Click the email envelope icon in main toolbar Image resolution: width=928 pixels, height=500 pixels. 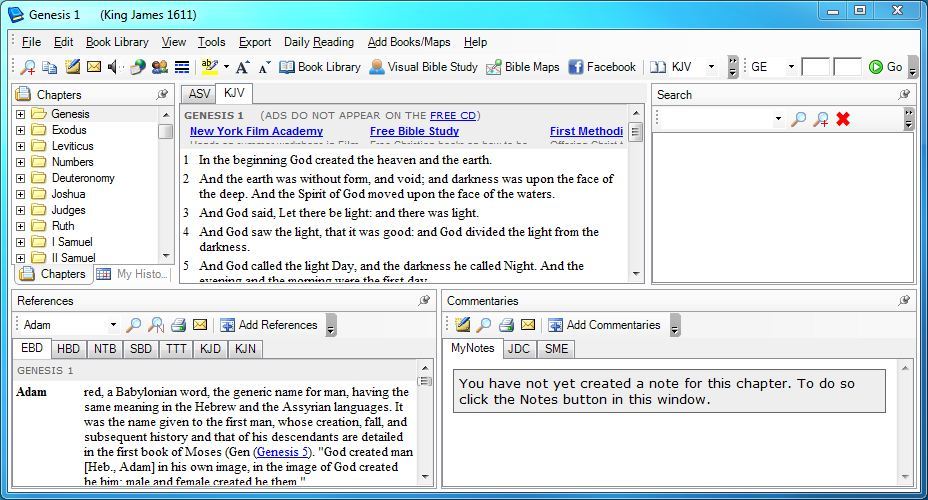click(x=94, y=67)
